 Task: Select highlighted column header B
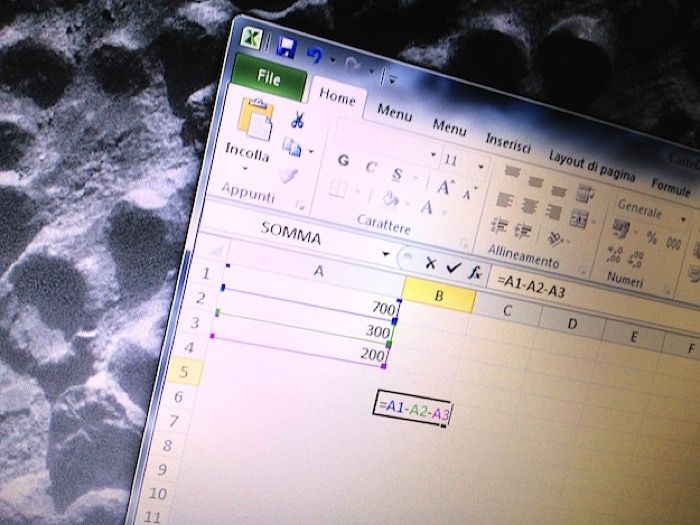coord(439,295)
